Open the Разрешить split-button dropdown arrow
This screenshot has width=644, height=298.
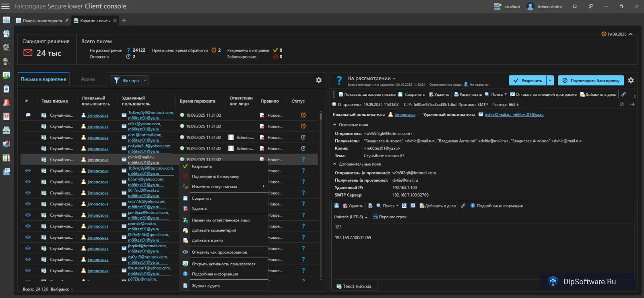point(550,81)
